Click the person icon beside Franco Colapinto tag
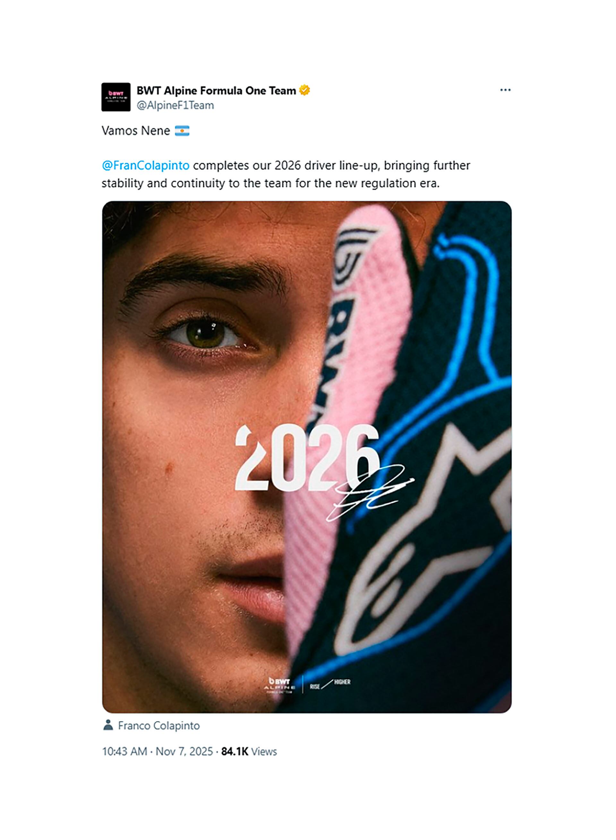 (x=108, y=725)
